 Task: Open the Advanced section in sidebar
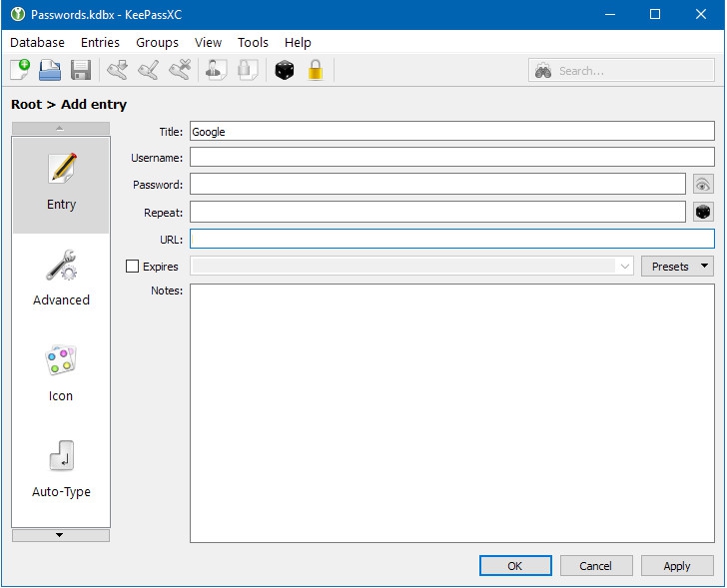pyautogui.click(x=61, y=280)
